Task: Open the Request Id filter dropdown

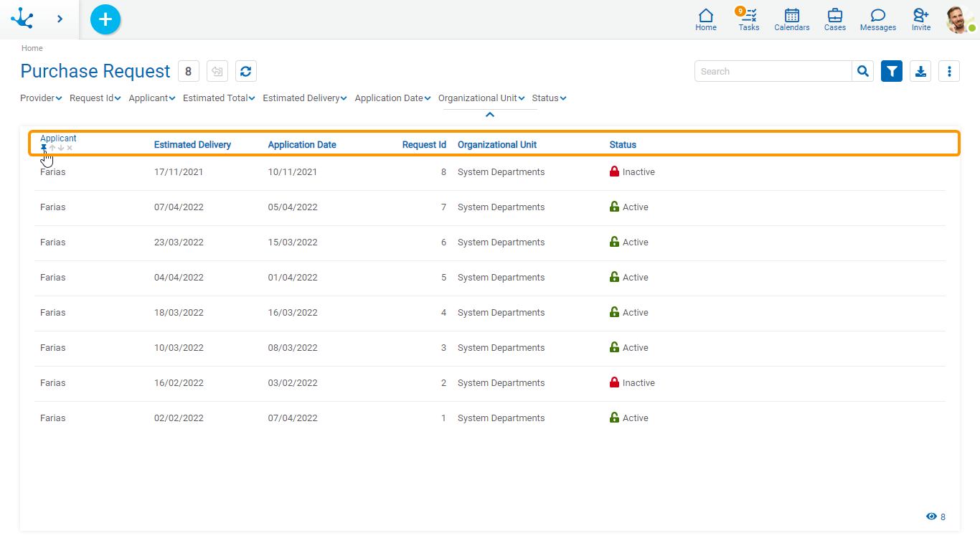Action: point(95,98)
